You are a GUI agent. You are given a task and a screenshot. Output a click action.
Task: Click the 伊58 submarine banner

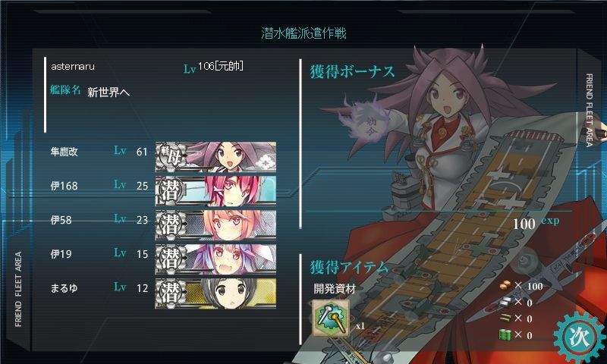[x=215, y=224]
